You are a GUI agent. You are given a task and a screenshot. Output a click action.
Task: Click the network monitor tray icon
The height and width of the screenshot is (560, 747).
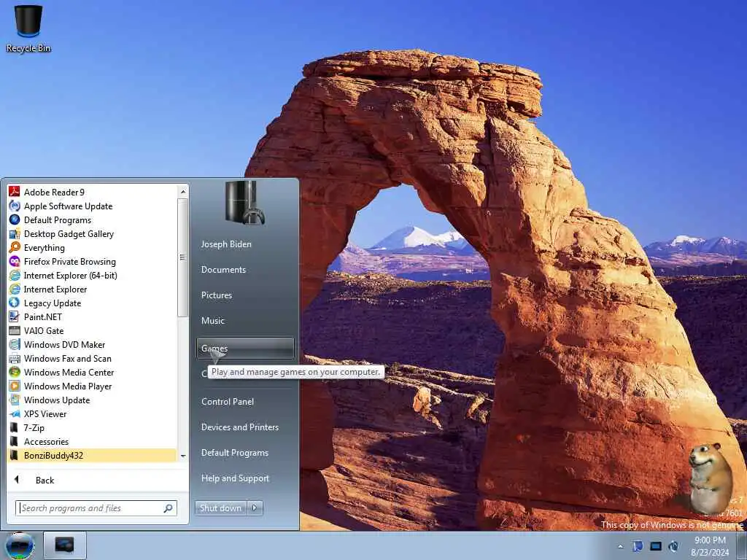pyautogui.click(x=656, y=546)
